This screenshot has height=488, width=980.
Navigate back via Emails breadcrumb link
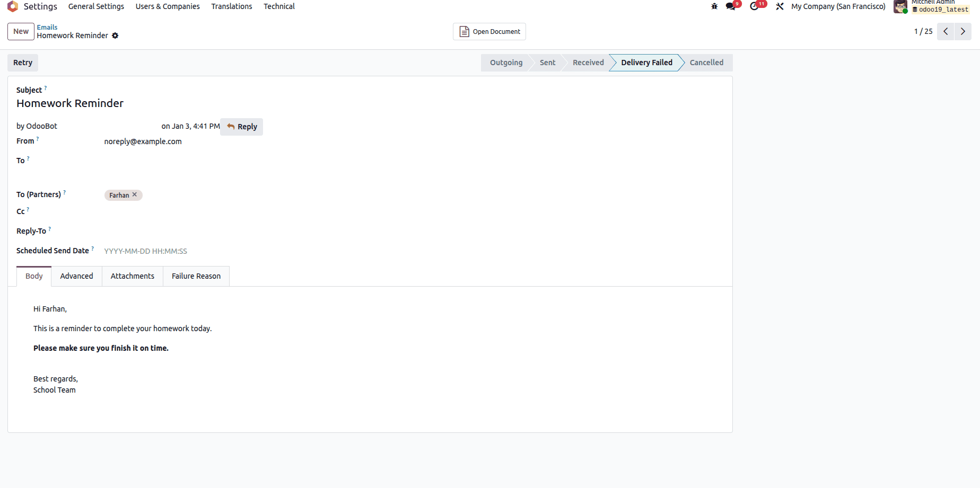click(x=47, y=27)
